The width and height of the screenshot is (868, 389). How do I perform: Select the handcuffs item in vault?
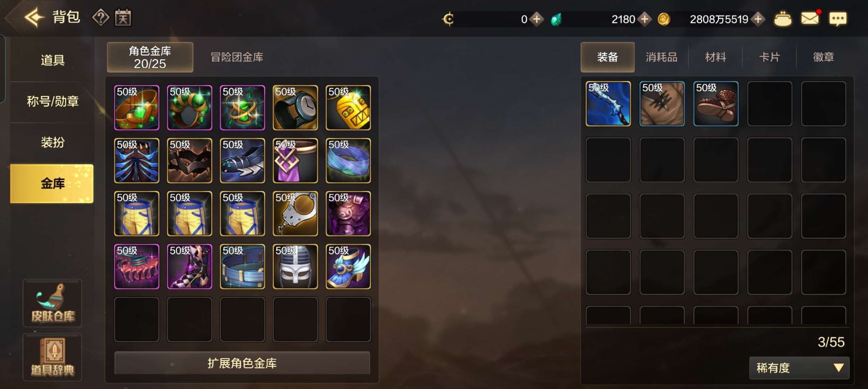295,214
